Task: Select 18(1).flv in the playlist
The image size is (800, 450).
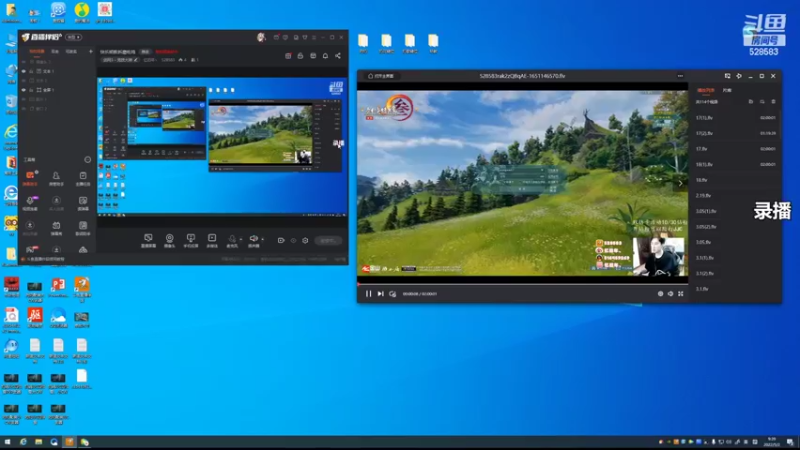Action: tap(735, 164)
